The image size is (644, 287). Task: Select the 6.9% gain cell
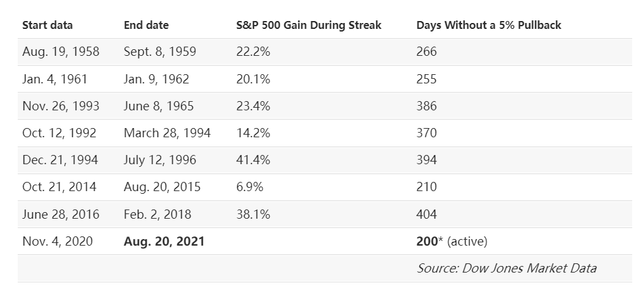(249, 187)
